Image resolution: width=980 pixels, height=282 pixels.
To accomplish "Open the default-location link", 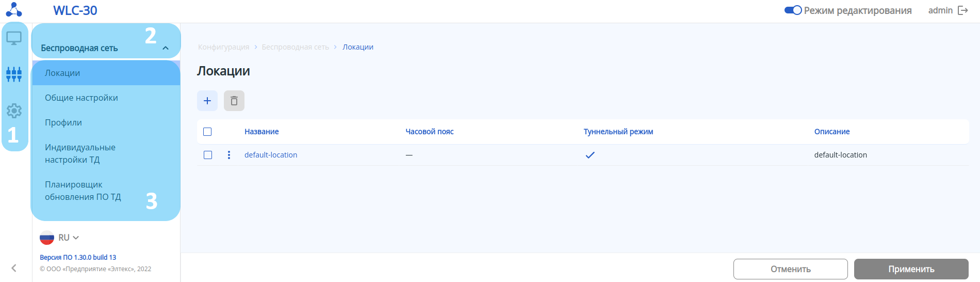I will (x=271, y=155).
